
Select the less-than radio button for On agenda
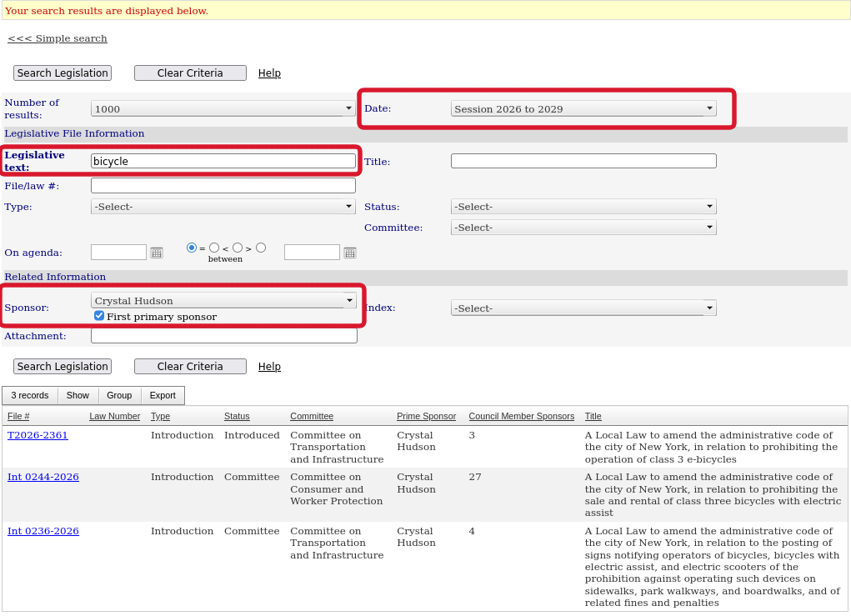pyautogui.click(x=214, y=248)
